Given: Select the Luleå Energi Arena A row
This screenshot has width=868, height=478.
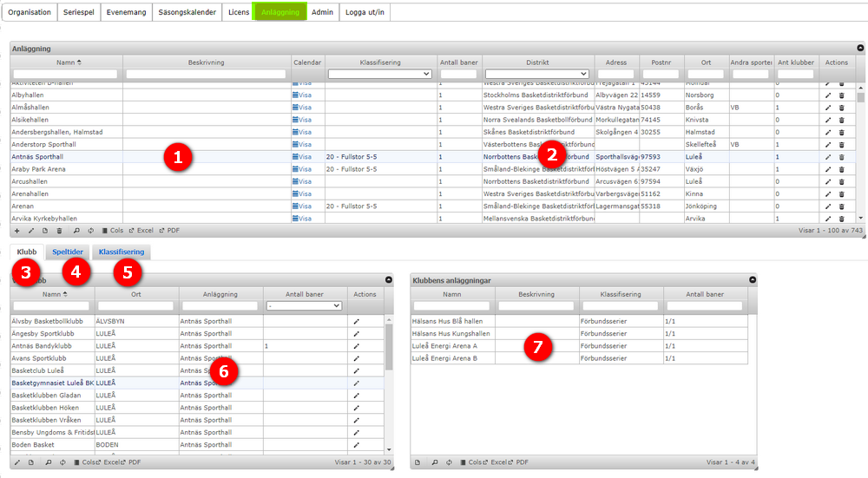Looking at the screenshot, I should (x=579, y=346).
